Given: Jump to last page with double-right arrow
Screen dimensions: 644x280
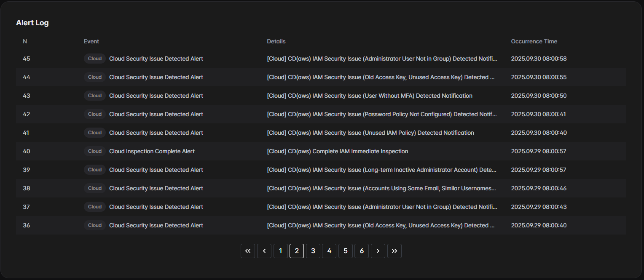Looking at the screenshot, I should [x=394, y=251].
